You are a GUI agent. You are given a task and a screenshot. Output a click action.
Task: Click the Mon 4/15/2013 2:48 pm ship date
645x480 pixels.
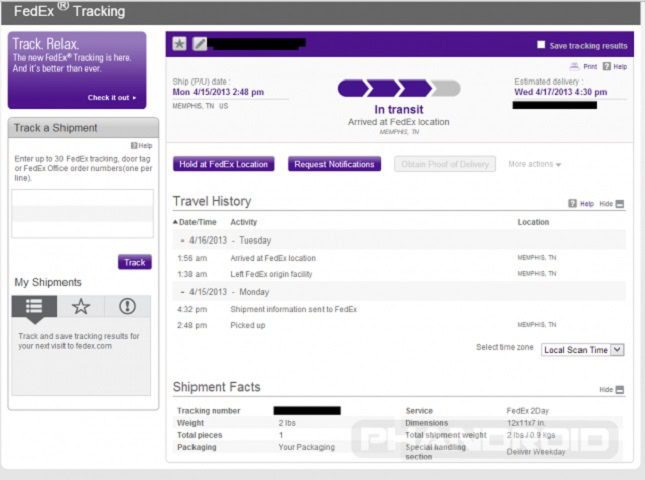click(218, 92)
